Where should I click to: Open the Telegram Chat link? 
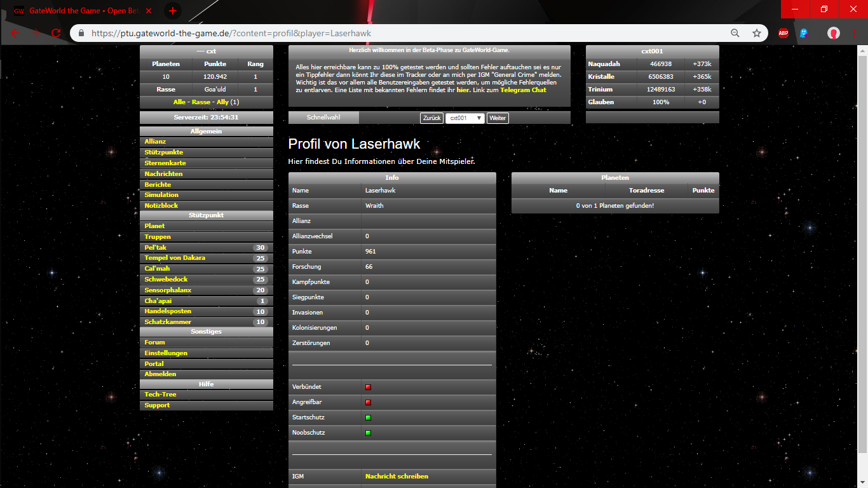(x=523, y=90)
